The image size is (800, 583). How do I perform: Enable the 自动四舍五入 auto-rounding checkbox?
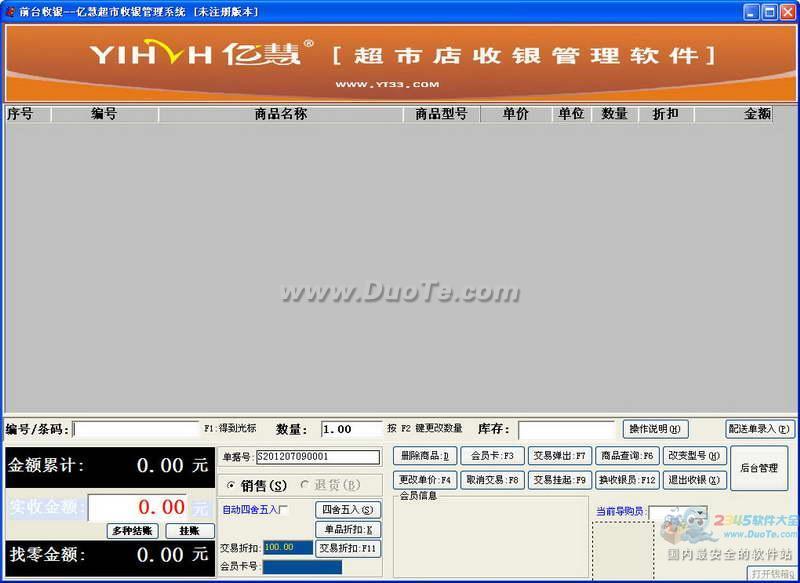click(283, 510)
